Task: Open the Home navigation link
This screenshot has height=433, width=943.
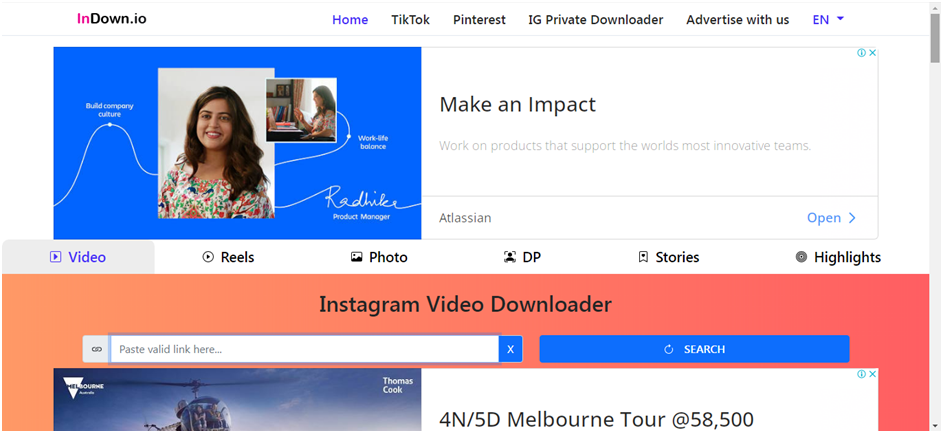Action: 350,19
